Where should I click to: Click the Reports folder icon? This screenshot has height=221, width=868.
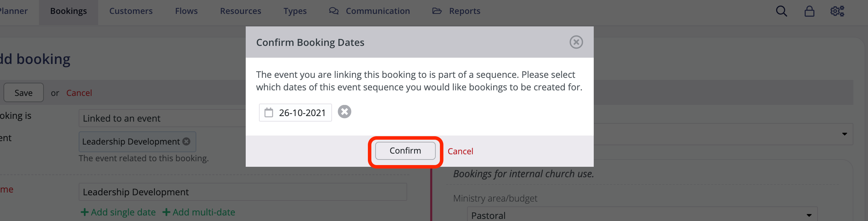point(437,11)
